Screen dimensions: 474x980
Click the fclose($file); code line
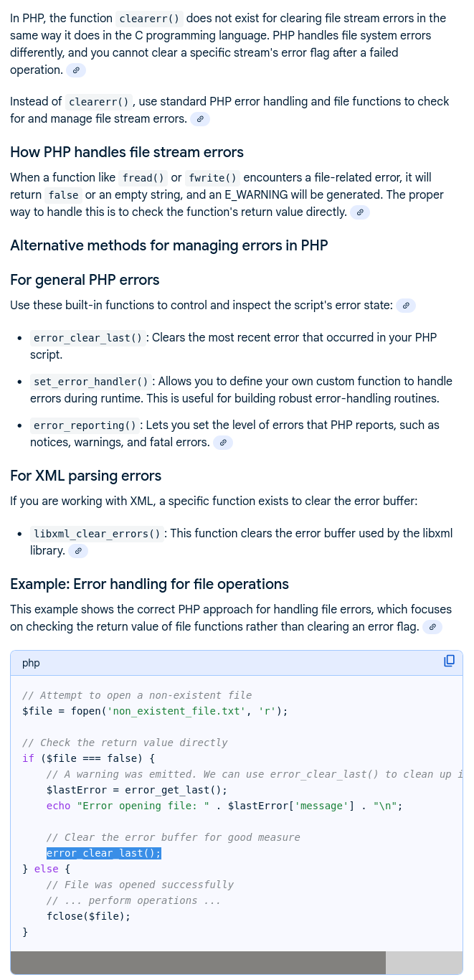point(88,916)
